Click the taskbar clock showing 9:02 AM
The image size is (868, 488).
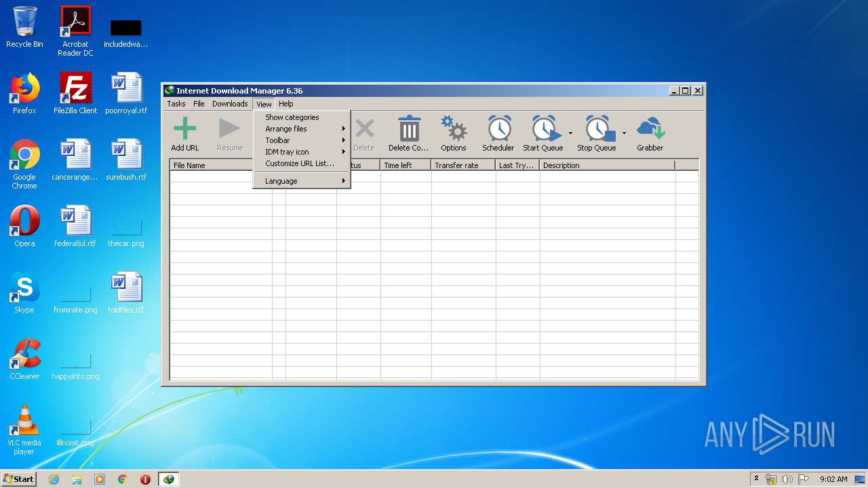(x=833, y=479)
